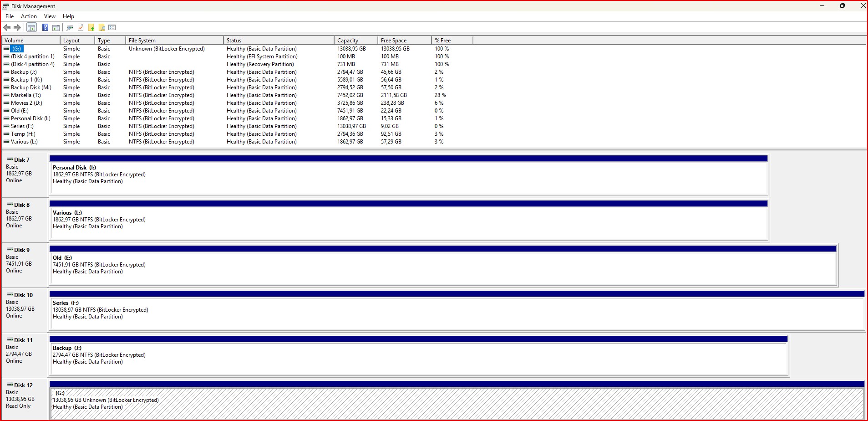Open Help via the blue question mark icon
The image size is (868, 421).
tap(45, 28)
